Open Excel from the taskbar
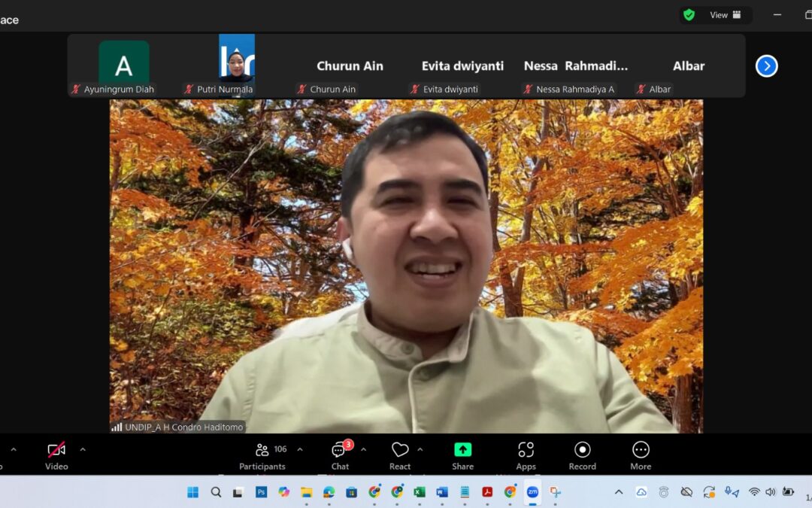 pos(420,492)
